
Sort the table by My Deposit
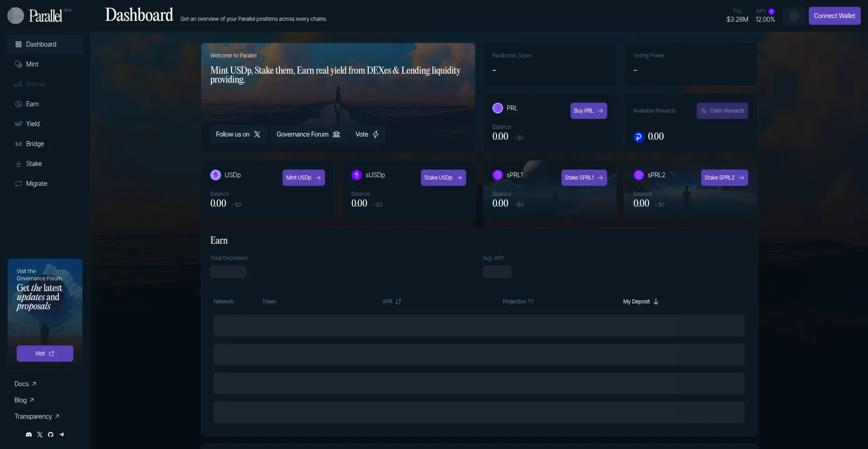[x=641, y=302]
